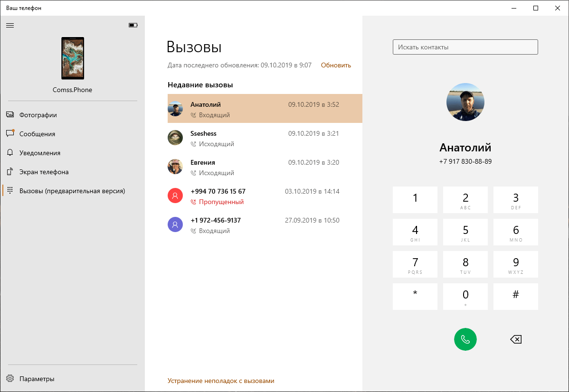Screen dimensions: 569x392
Task: Click Евгения contact avatar
Action: 175,167
